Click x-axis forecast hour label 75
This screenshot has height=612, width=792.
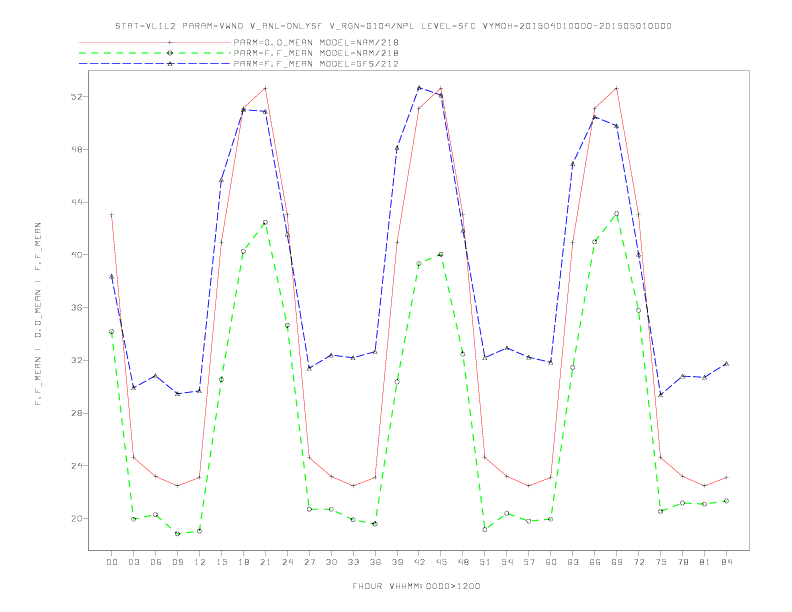[x=661, y=562]
